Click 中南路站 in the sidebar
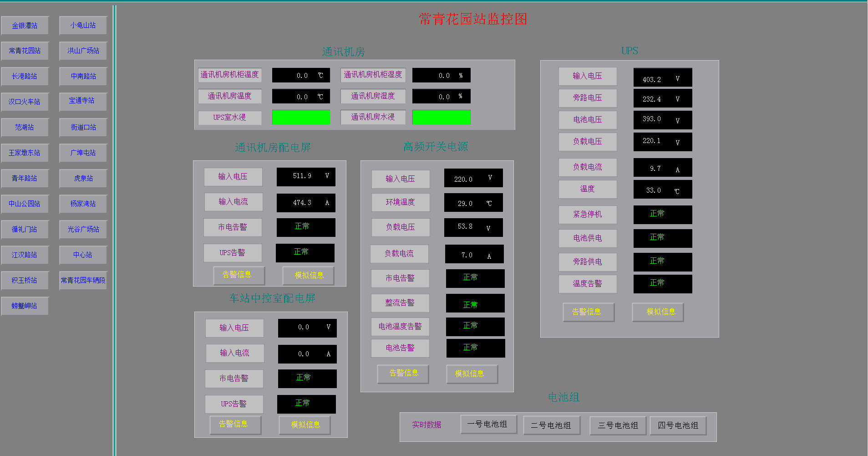Image resolution: width=868 pixels, height=456 pixels. pos(83,77)
